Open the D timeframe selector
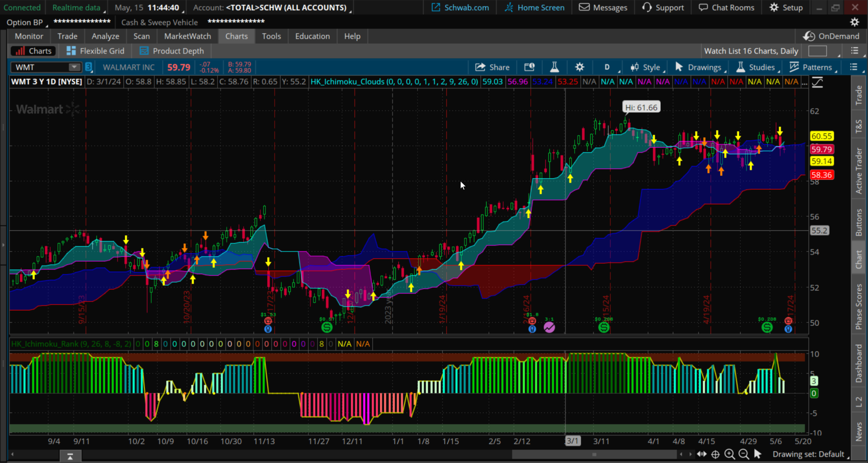Screen dimensions: 868x463 (608, 67)
